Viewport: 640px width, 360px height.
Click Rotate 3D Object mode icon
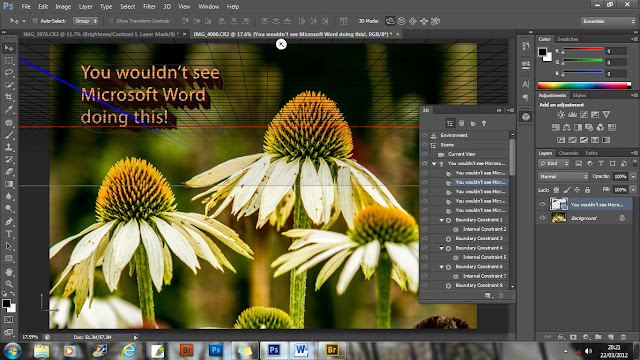390,21
